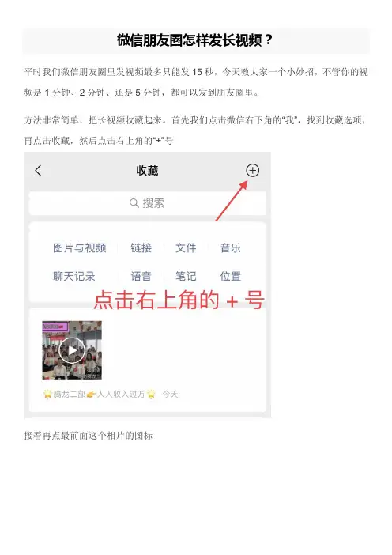Filter favorites by 语音
The image size is (392, 555).
pyautogui.click(x=141, y=276)
